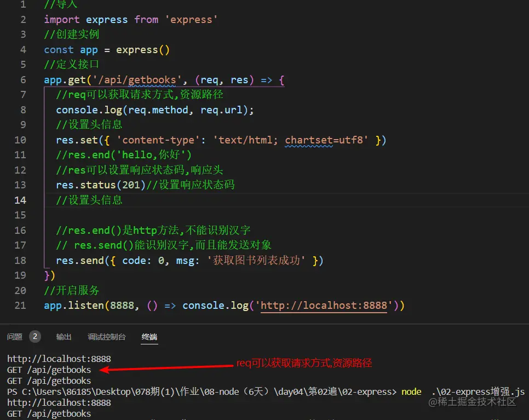Image resolution: width=529 pixels, height=420 pixels.
Task: Click line number 21 in the gutter
Action: 20,306
